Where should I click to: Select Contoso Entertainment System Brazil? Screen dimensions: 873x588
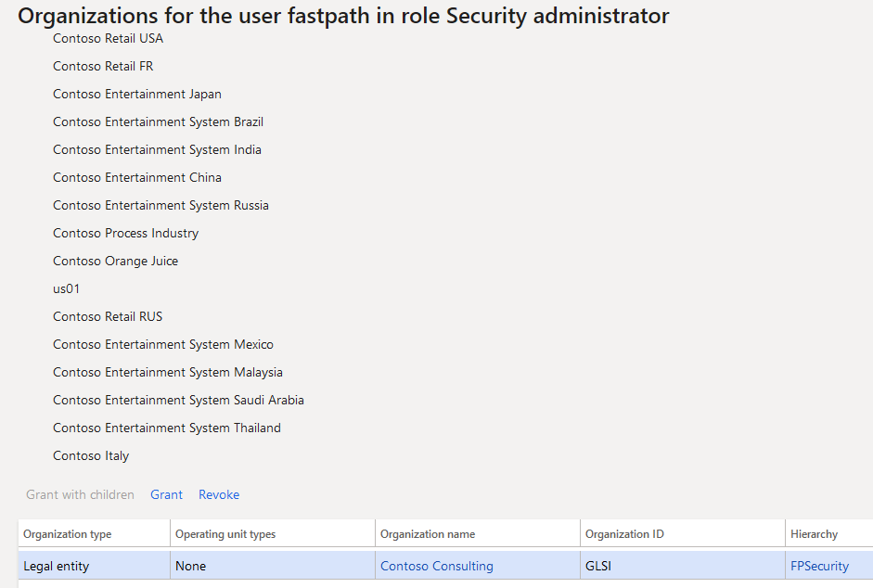158,121
